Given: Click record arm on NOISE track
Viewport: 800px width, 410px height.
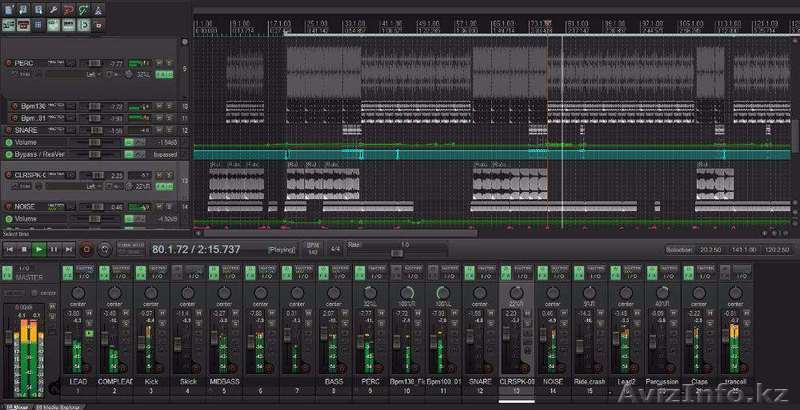Looking at the screenshot, I should click(x=9, y=207).
